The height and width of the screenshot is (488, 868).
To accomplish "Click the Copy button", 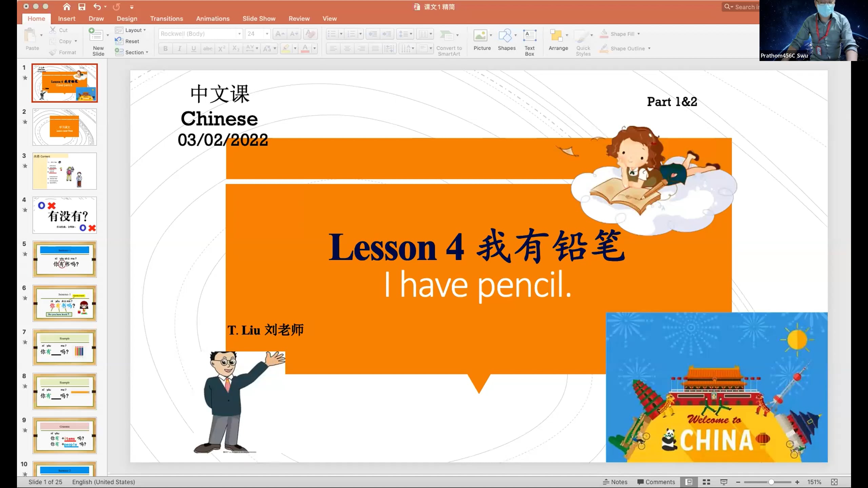I will 63,41.
